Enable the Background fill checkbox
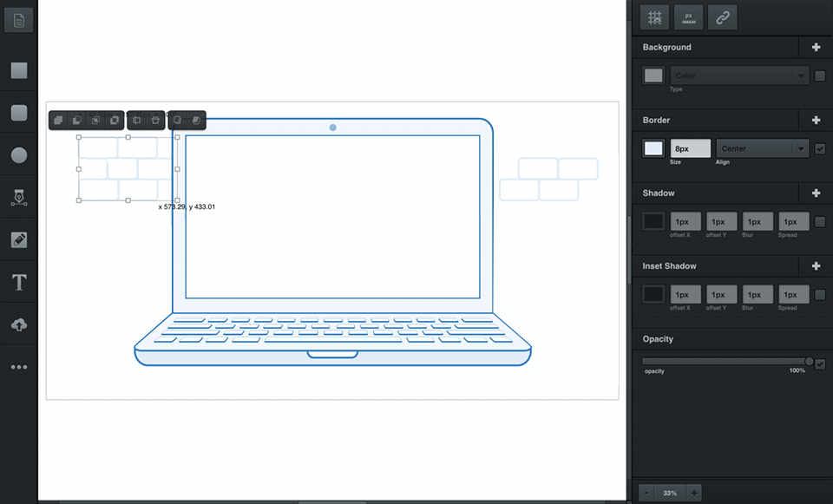833x504 pixels. (x=820, y=75)
